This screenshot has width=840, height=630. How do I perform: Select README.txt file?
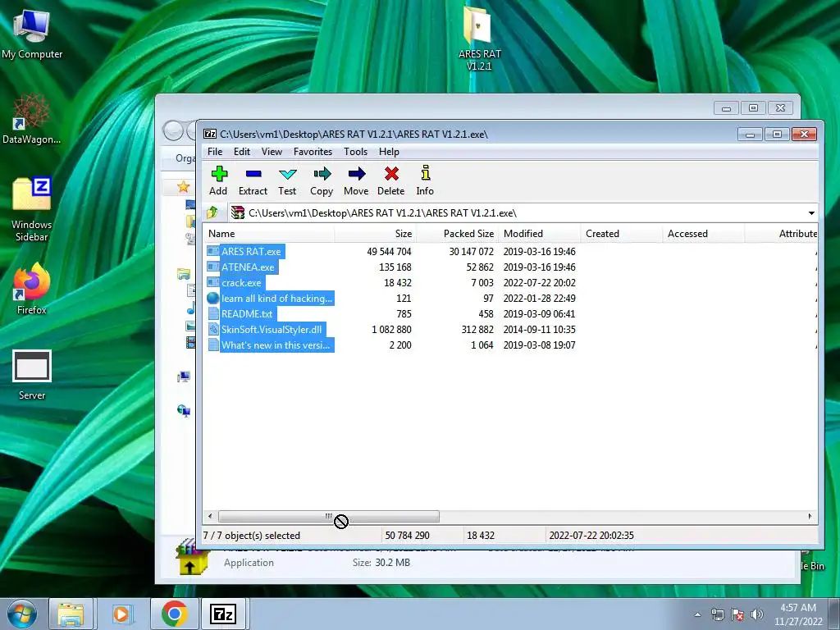coord(247,314)
